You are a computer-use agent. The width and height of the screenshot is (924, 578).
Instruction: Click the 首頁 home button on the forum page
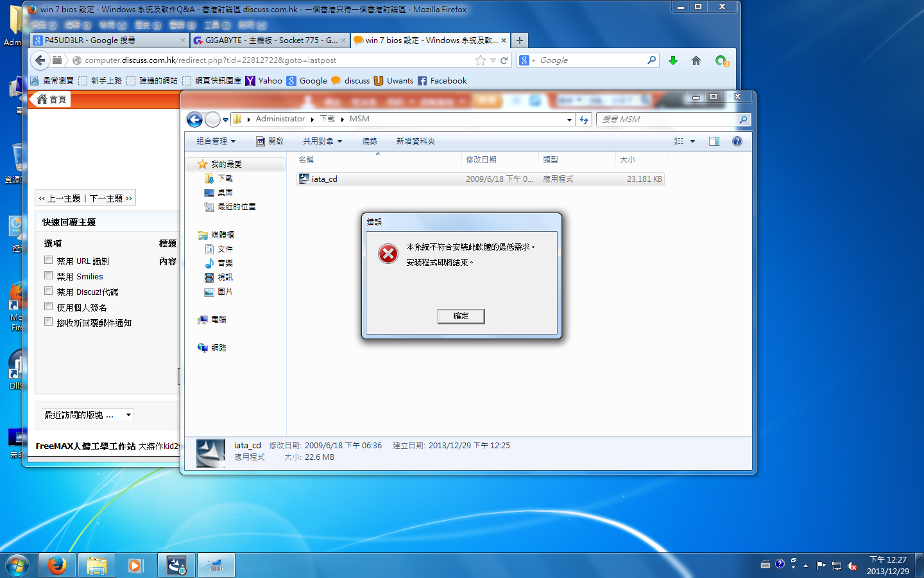pyautogui.click(x=51, y=100)
